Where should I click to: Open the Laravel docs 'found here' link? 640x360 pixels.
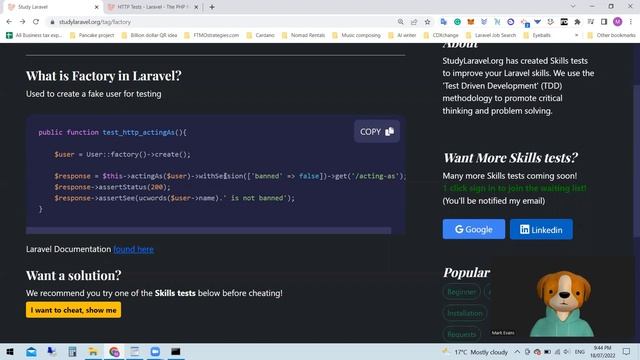click(133, 249)
